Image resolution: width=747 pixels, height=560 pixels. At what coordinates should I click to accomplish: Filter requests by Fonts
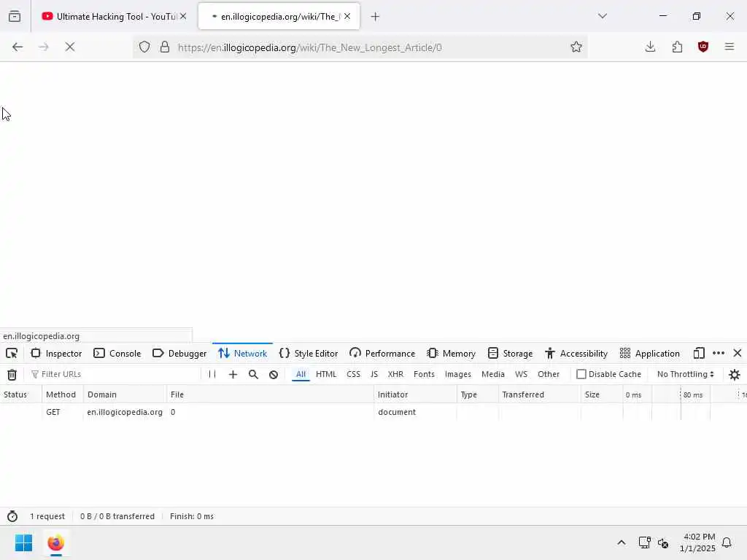tap(424, 374)
